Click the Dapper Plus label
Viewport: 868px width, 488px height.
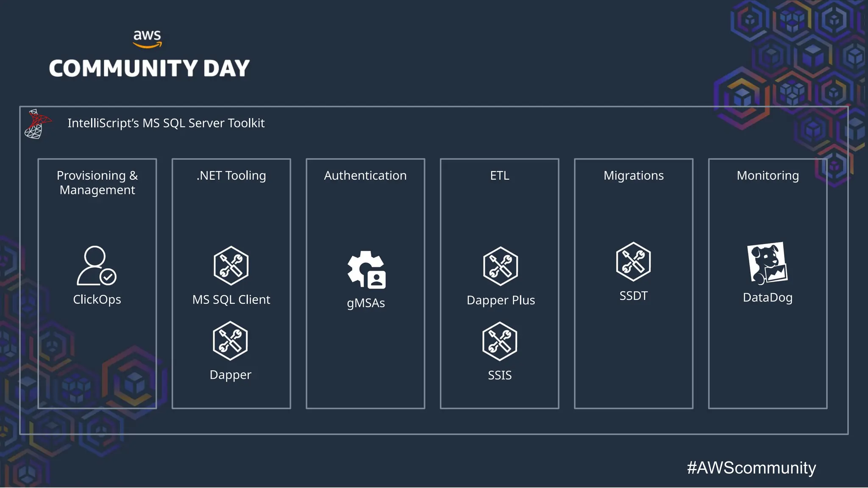click(x=501, y=300)
